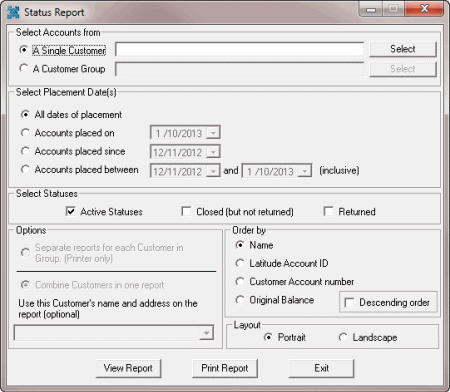This screenshot has height=392, width=450.
Task: Click the View Report button
Action: click(128, 368)
